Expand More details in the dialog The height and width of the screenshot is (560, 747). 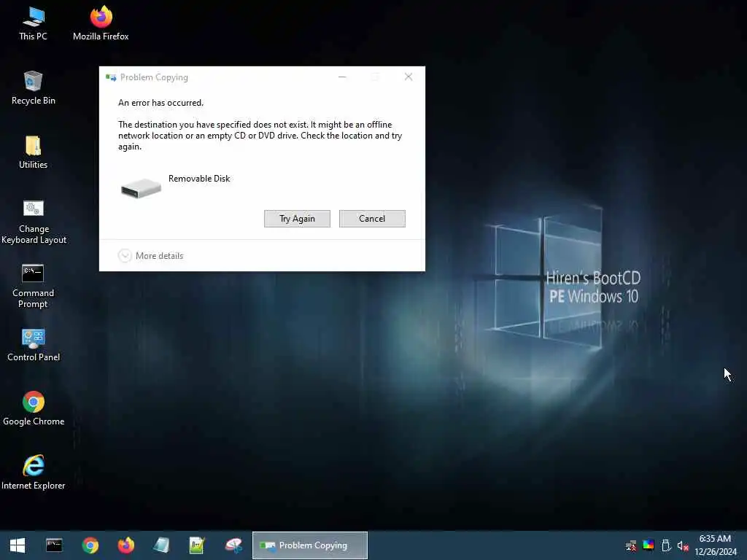click(x=150, y=256)
